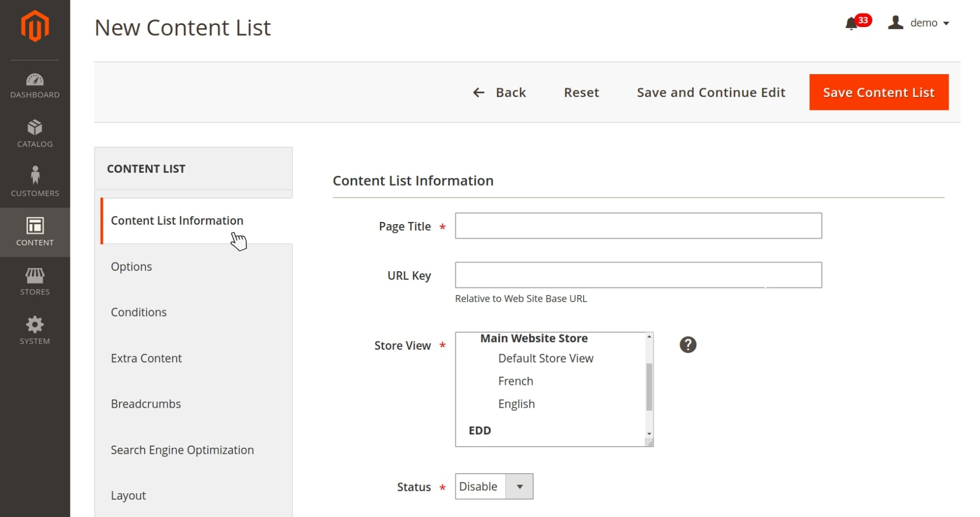This screenshot has width=980, height=517.
Task: Click the Save Content List button
Action: pos(878,93)
